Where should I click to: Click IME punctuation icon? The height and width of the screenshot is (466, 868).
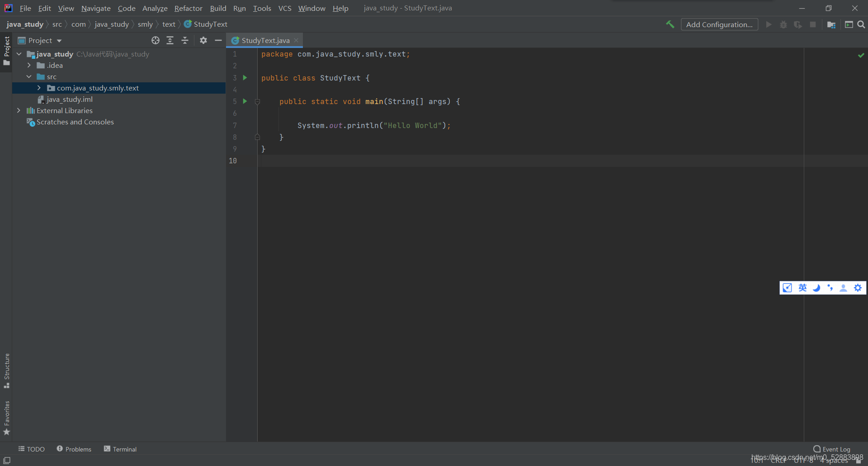click(830, 288)
